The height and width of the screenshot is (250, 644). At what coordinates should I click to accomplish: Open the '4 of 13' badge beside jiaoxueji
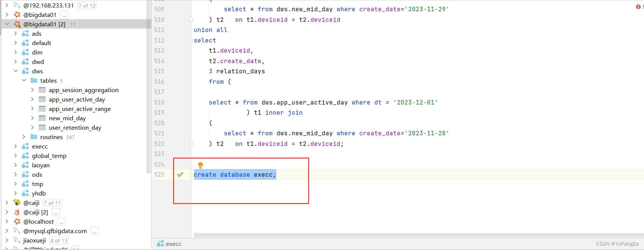click(x=59, y=241)
